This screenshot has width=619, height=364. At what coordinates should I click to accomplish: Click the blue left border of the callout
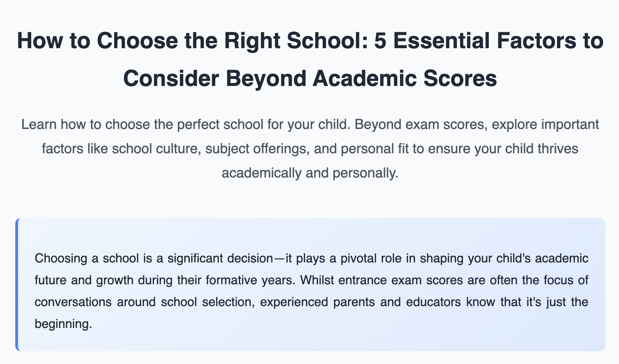click(17, 285)
